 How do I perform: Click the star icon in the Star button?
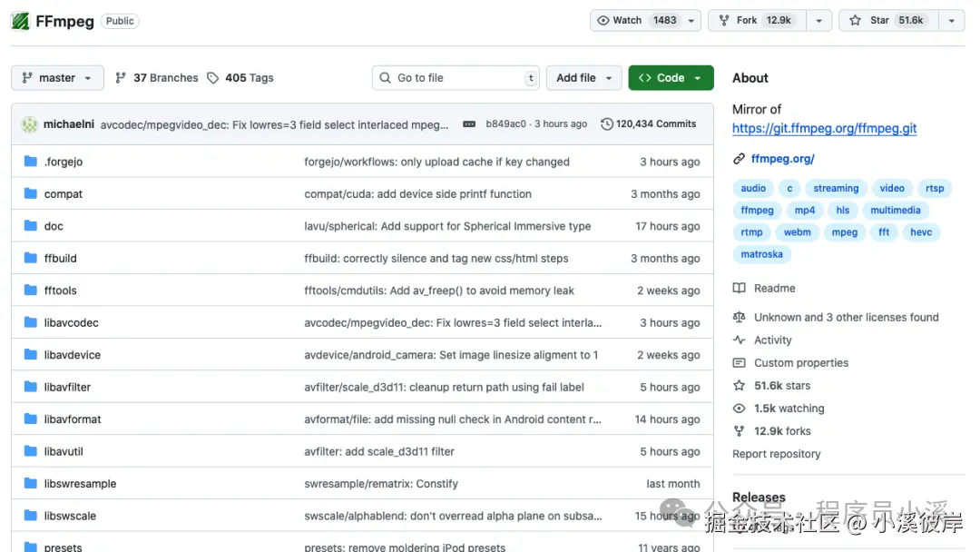(856, 21)
